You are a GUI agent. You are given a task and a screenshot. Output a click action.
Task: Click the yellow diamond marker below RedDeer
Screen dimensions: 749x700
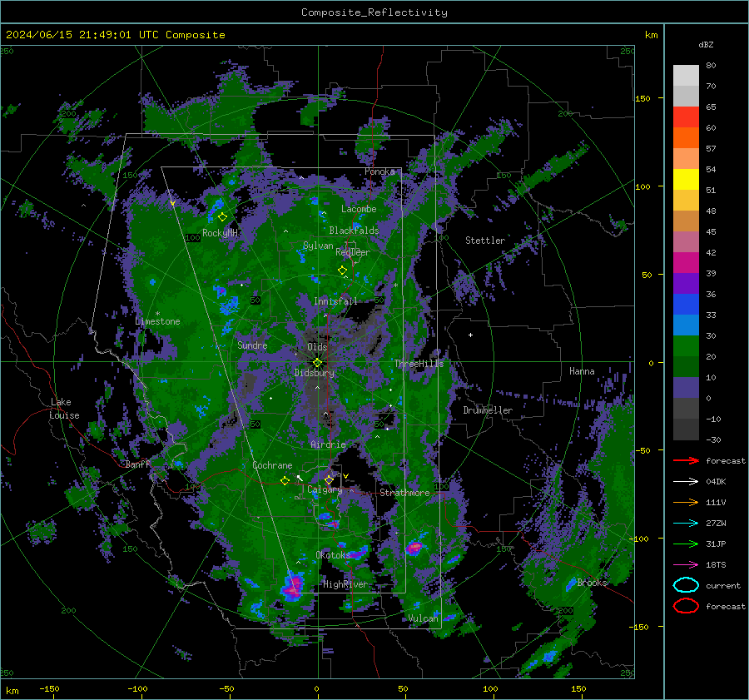pos(343,270)
